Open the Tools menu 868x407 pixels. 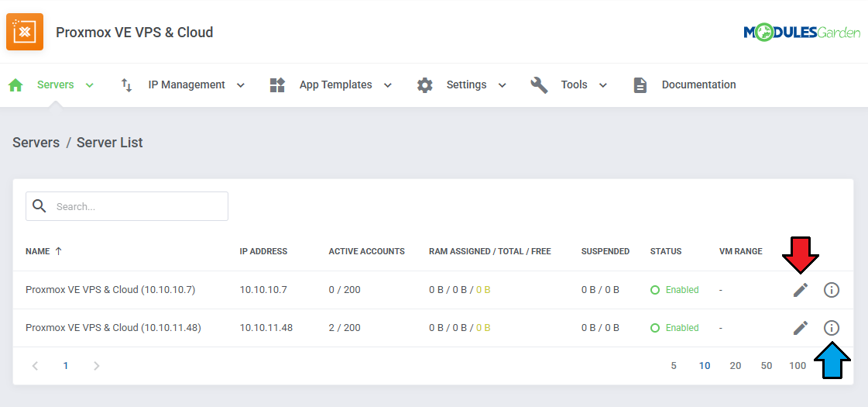tap(574, 85)
